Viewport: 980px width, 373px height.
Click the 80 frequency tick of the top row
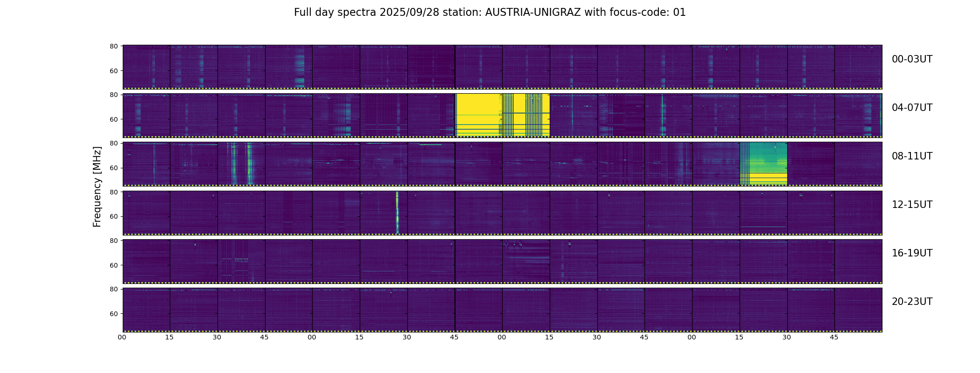(x=113, y=46)
